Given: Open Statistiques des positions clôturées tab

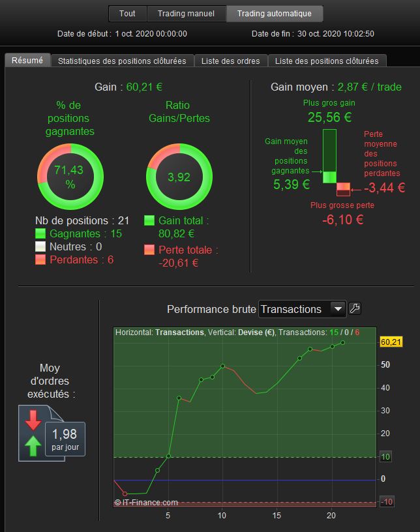Looking at the screenshot, I should click(122, 61).
